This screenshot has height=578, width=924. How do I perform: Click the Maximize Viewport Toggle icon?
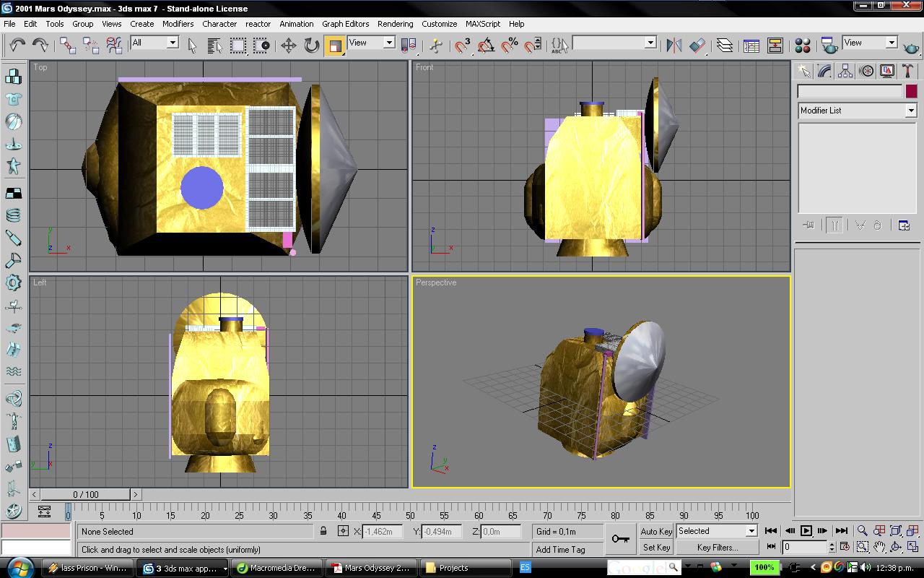912,547
